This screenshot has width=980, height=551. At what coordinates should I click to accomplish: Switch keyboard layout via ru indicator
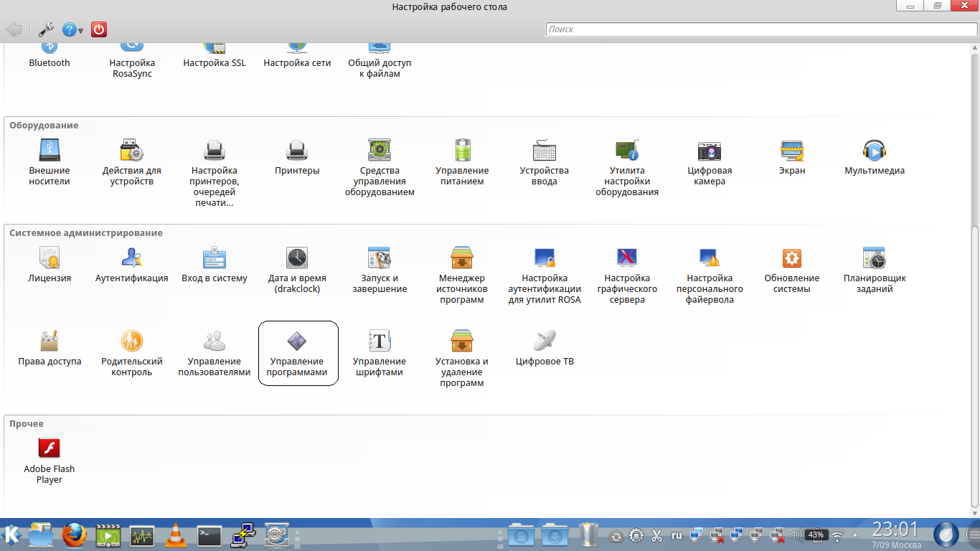pos(677,535)
